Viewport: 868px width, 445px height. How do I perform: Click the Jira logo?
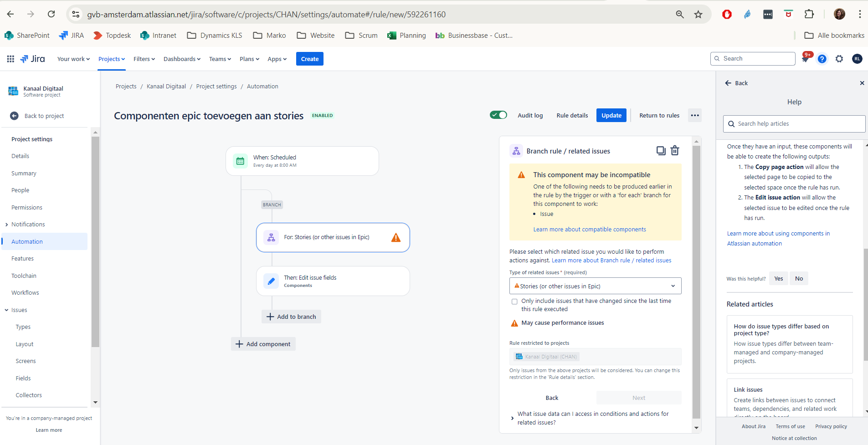point(33,59)
